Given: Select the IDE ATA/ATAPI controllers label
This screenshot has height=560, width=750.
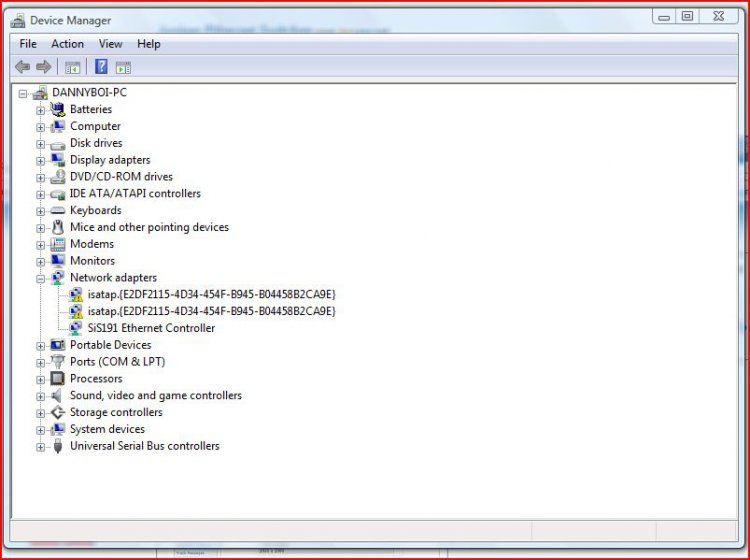Looking at the screenshot, I should click(135, 194).
